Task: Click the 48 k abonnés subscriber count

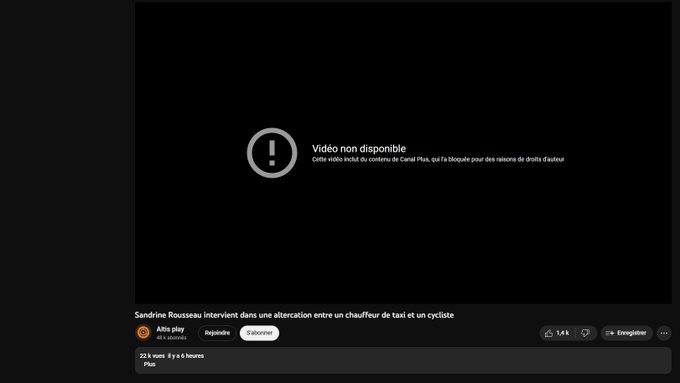Action: coord(171,337)
